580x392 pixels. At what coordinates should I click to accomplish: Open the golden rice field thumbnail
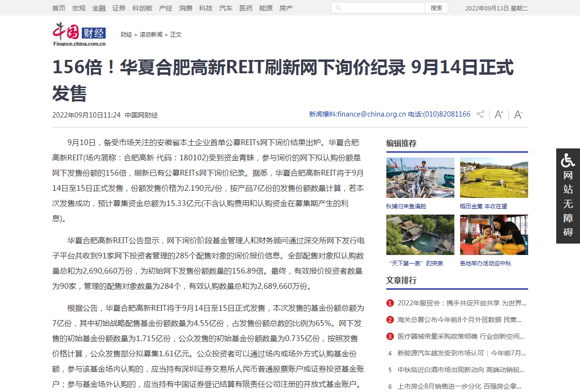[494, 177]
